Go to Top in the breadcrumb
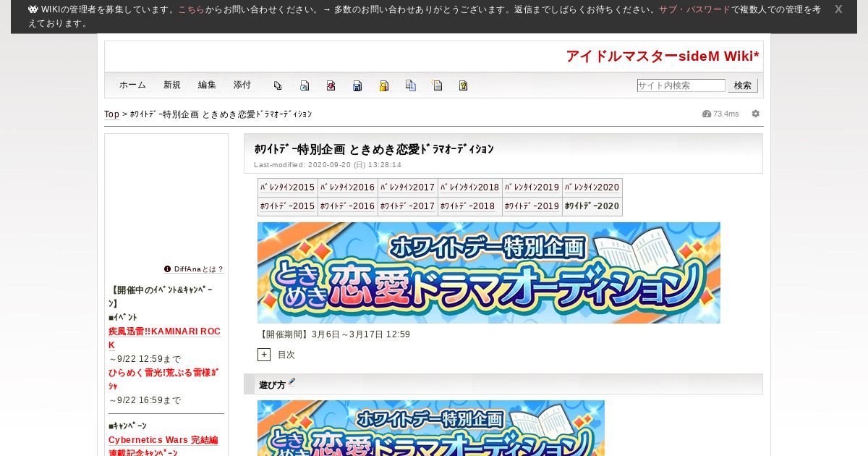This screenshot has height=456, width=868. click(x=111, y=114)
